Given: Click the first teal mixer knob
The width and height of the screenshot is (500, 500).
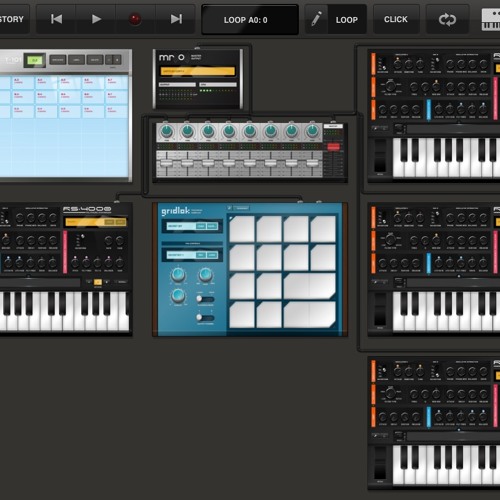Looking at the screenshot, I should click(166, 131).
